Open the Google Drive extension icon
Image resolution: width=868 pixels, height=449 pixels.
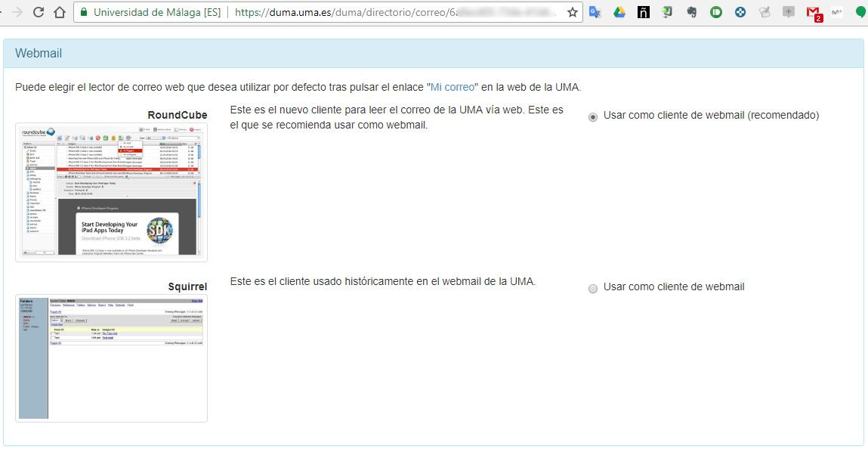point(619,13)
